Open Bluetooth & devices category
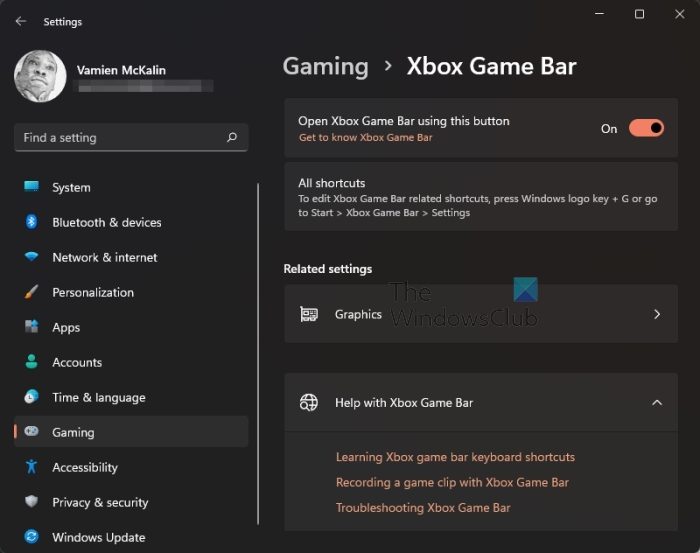This screenshot has width=700, height=553. click(x=131, y=222)
